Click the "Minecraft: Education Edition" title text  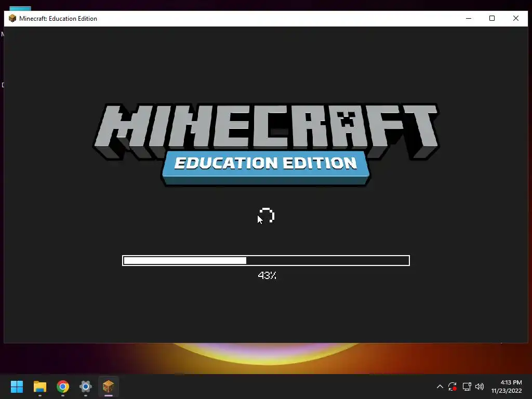click(x=58, y=19)
